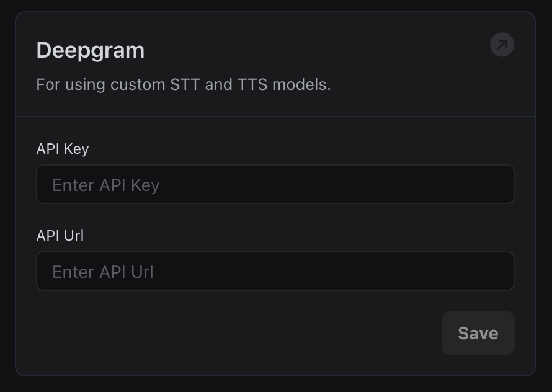Viewport: 552px width, 392px height.
Task: Save the Deepgram API settings
Action: coord(478,333)
